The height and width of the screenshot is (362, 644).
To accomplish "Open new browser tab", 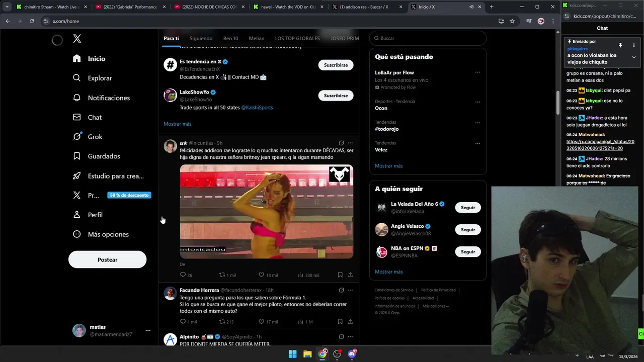I will [492, 7].
